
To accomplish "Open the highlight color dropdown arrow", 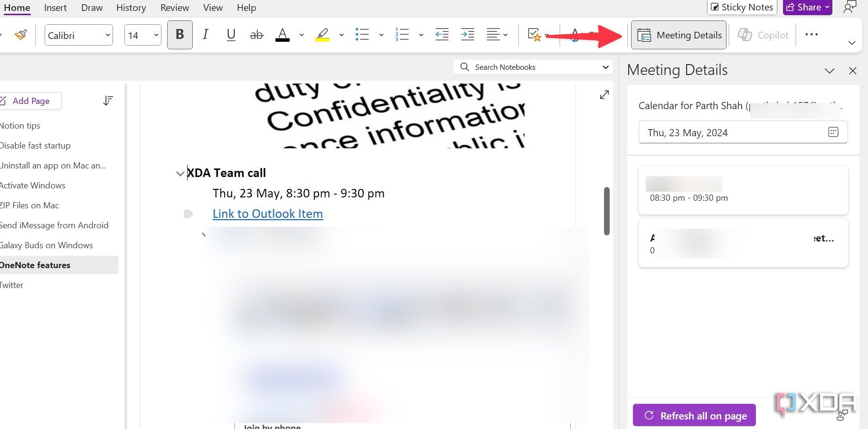I will pyautogui.click(x=341, y=35).
